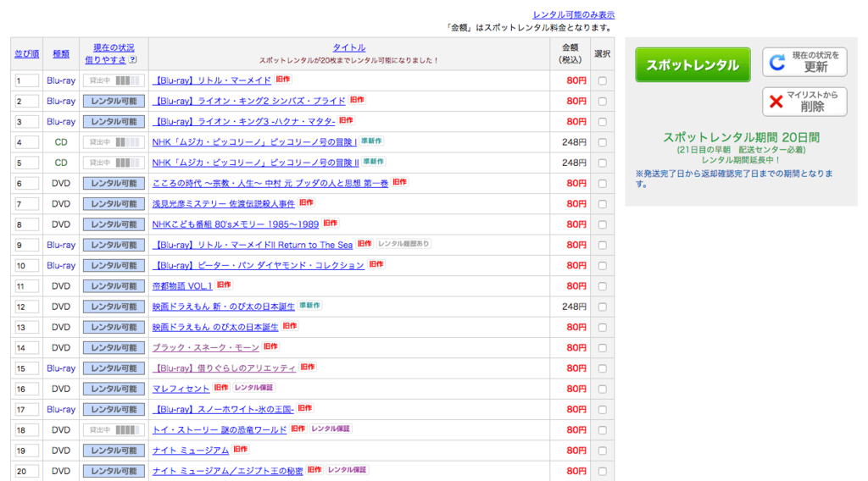Open ブラック・スネーク・モーン title link
The image size is (868, 481).
point(205,348)
